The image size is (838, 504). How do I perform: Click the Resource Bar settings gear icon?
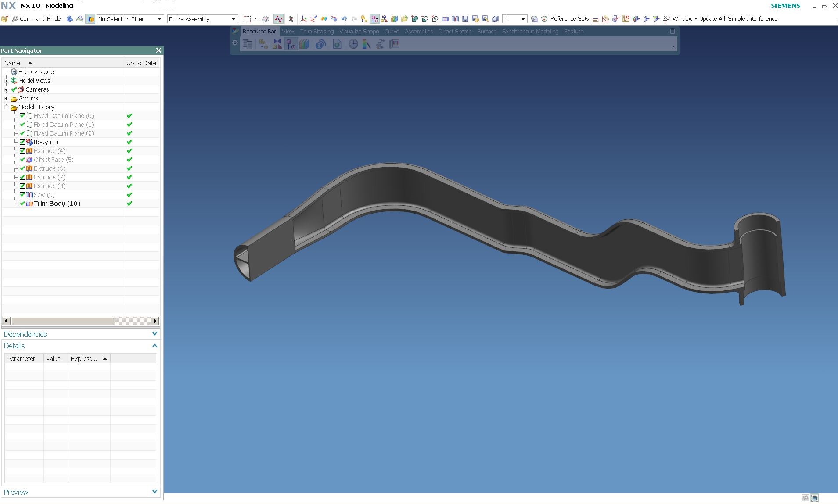tap(235, 43)
